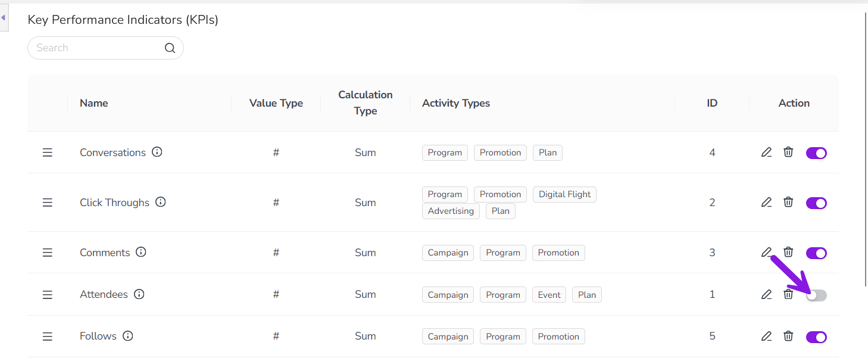Toggle off the Follows KPI switch
The height and width of the screenshot is (358, 868).
816,337
